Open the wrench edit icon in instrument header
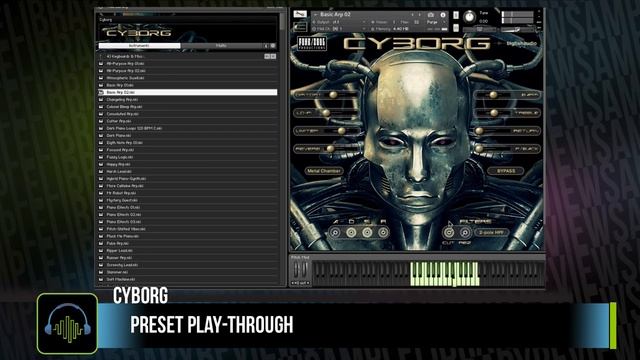The width and height of the screenshot is (640, 360). (300, 14)
